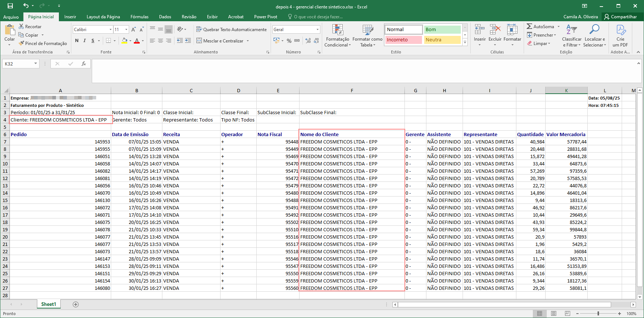Save the workbook with the floppy icon

click(10, 6)
